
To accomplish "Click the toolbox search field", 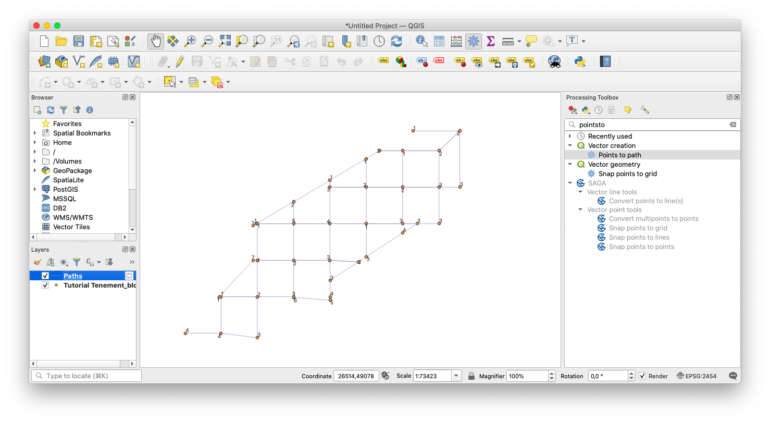I will (x=652, y=125).
